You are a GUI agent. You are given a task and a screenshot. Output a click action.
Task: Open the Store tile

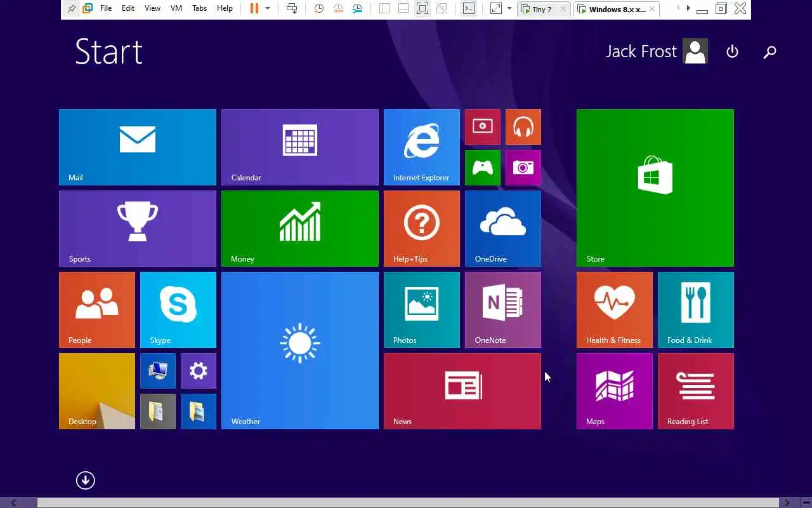coord(655,188)
